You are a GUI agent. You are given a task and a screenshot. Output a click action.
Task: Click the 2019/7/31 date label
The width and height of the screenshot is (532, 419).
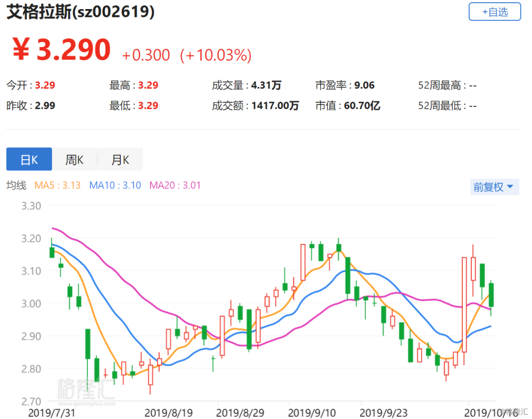click(x=52, y=413)
